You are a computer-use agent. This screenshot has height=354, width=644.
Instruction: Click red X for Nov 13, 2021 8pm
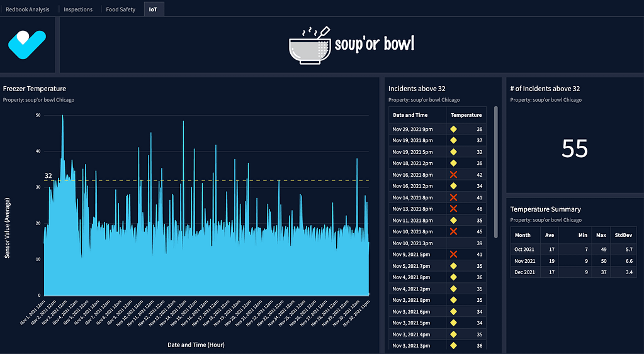[x=453, y=209]
